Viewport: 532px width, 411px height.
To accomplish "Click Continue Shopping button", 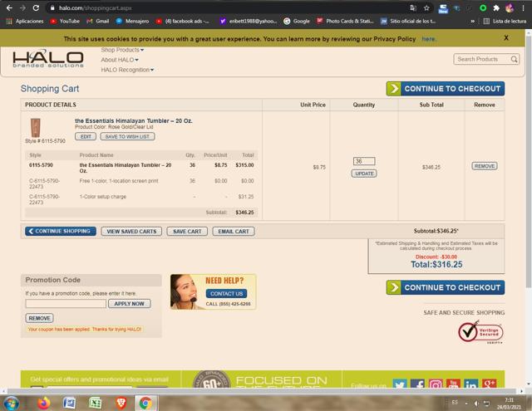I will 61,231.
